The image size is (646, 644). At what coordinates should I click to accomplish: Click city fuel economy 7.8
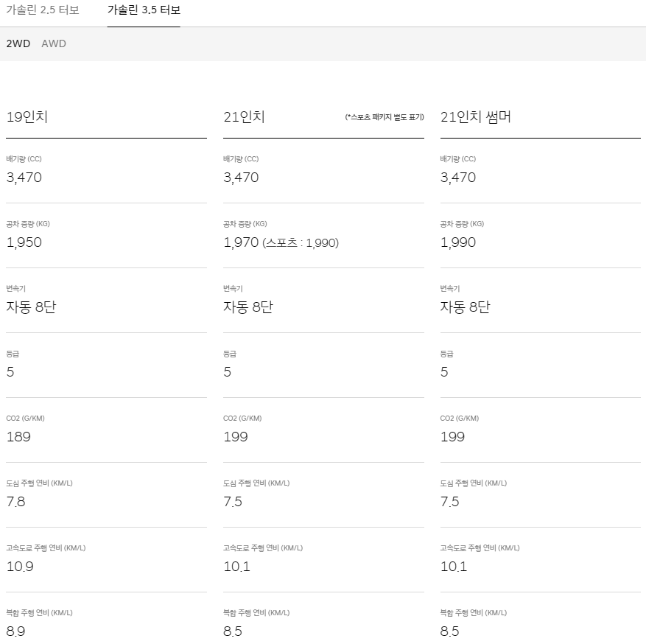15,502
